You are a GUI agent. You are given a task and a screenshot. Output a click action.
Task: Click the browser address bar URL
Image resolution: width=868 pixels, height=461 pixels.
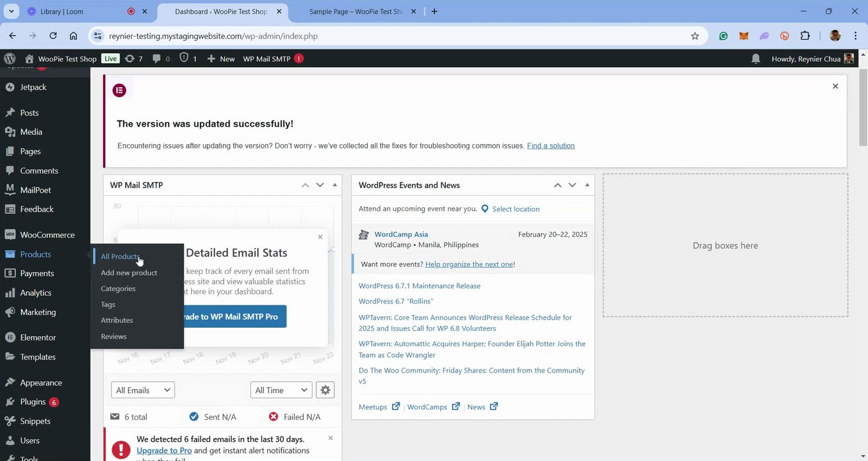pyautogui.click(x=213, y=36)
